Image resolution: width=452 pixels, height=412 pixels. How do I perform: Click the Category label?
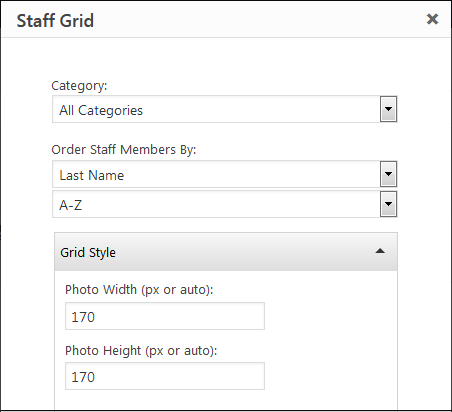pos(79,86)
